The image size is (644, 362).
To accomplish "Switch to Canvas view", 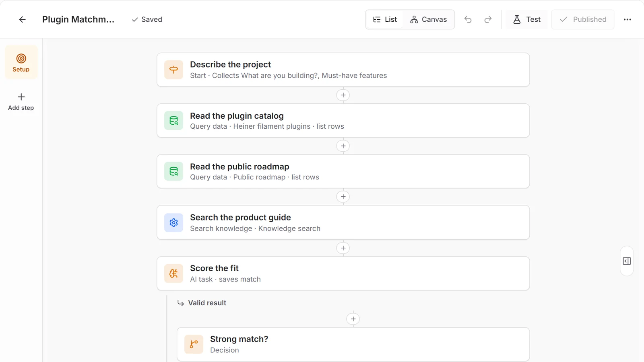I will click(x=429, y=19).
